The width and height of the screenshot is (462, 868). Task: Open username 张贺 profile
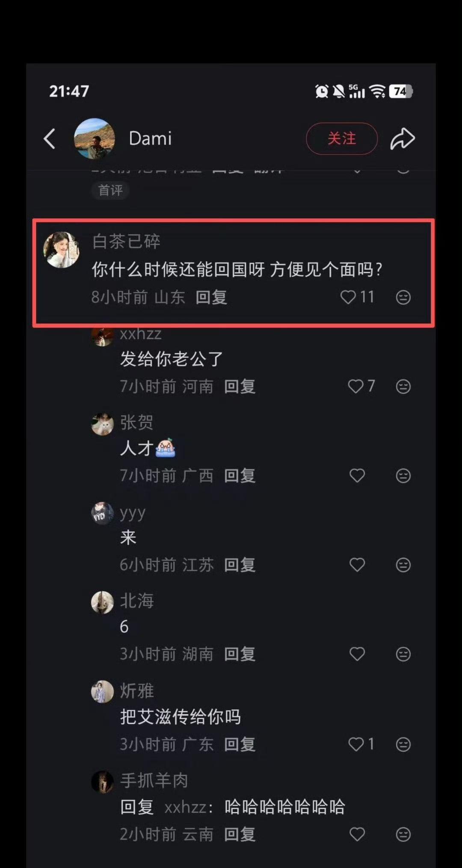click(136, 423)
